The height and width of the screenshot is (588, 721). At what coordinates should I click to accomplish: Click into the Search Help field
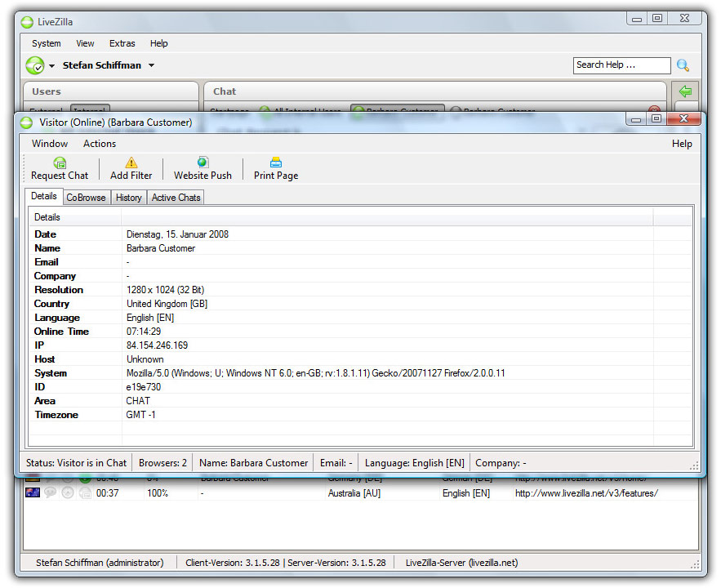621,65
